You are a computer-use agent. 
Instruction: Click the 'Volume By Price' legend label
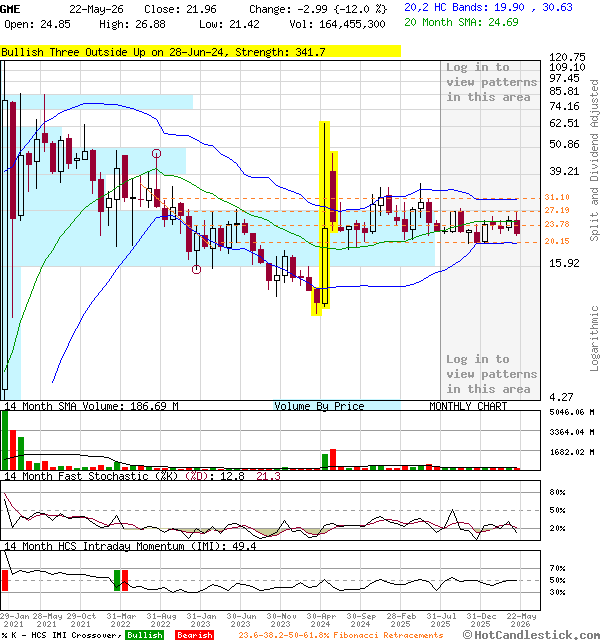pos(319,406)
